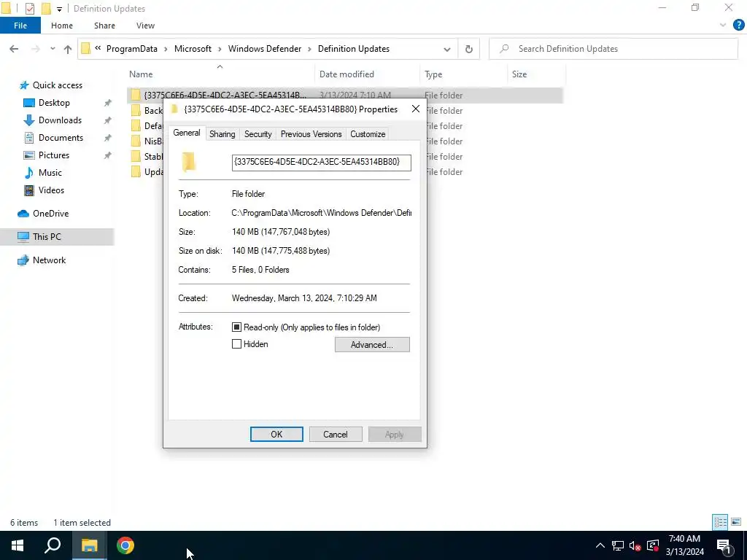747x560 pixels.
Task: Close the Properties dialog
Action: (x=415, y=109)
